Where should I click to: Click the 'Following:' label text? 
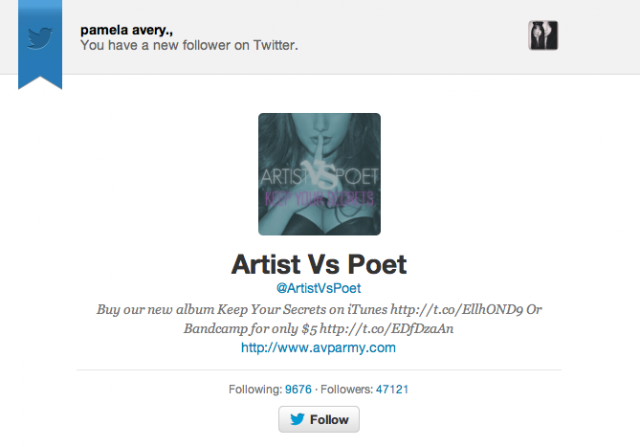click(x=256, y=389)
